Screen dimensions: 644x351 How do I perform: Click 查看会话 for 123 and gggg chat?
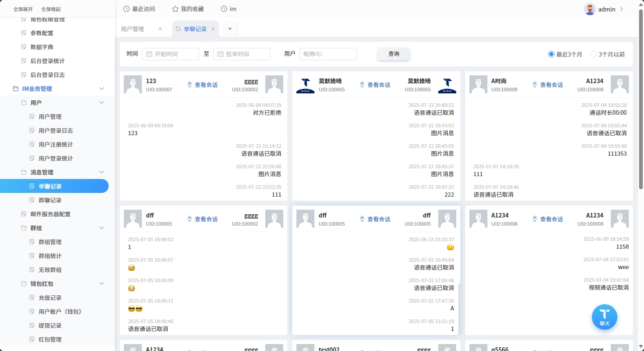click(x=203, y=85)
